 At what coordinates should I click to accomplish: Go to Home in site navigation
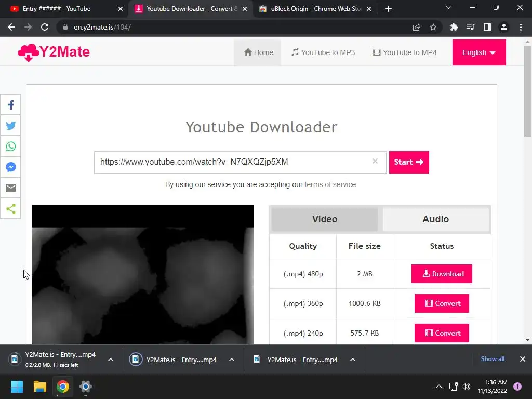pos(258,52)
